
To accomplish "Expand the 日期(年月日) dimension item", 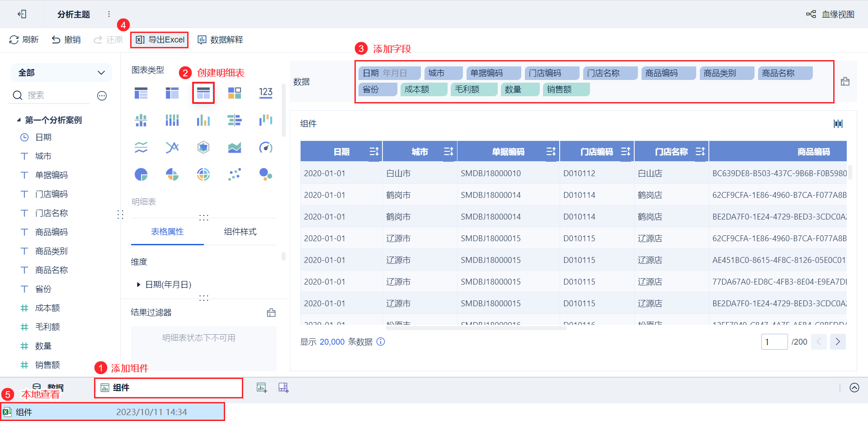I will click(138, 285).
